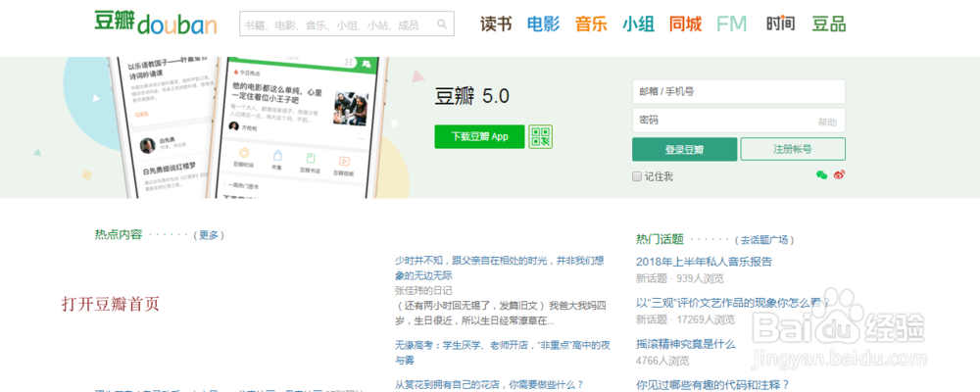980x392 pixels.
Task: Open 更多 link beside 热点内容
Action: pyautogui.click(x=209, y=235)
